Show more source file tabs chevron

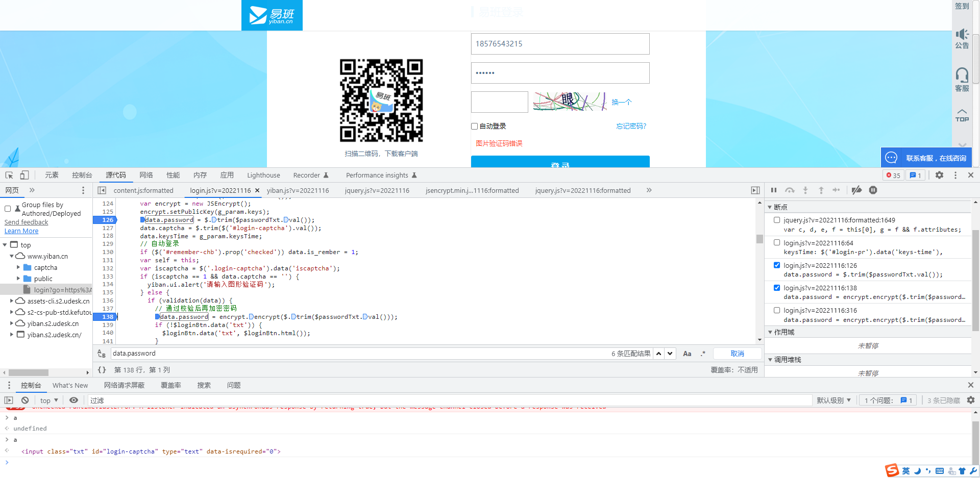[x=649, y=190]
